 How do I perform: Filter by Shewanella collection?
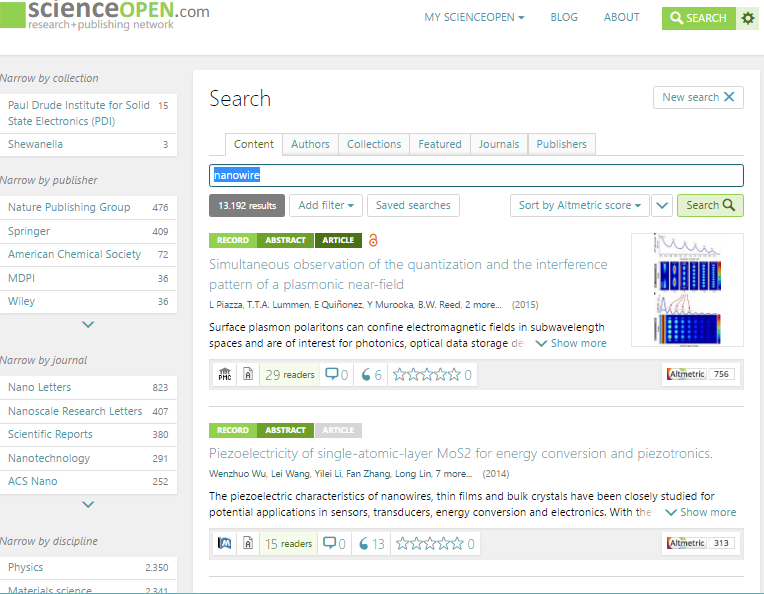click(x=88, y=145)
